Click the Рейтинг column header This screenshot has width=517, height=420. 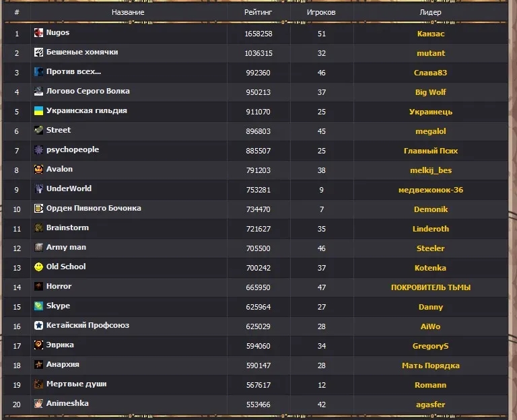coord(258,12)
